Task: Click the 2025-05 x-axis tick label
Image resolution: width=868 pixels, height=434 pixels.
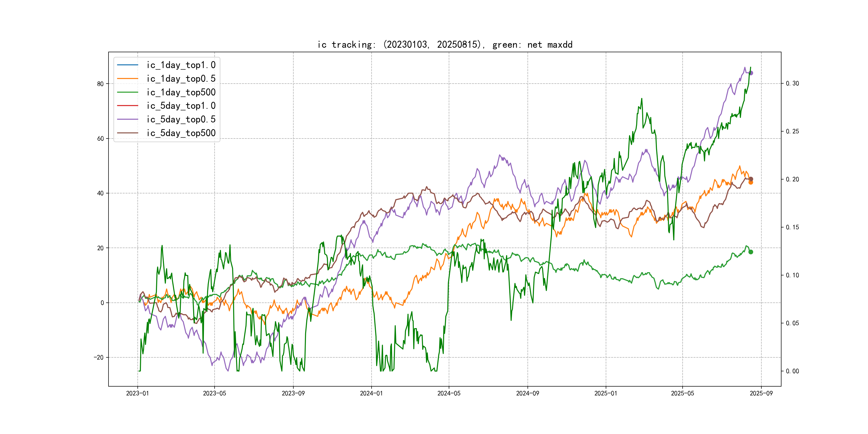Action: pyautogui.click(x=682, y=393)
